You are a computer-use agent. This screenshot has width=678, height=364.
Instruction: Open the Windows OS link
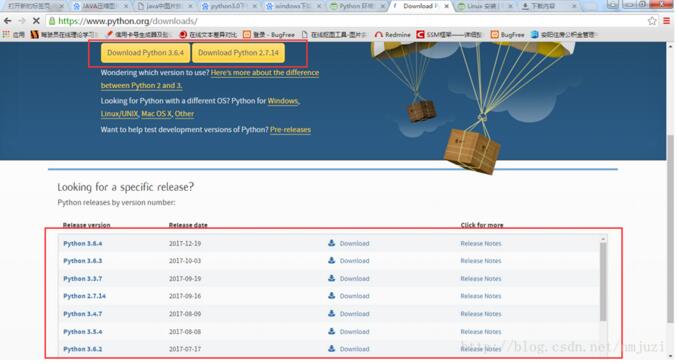(x=283, y=101)
